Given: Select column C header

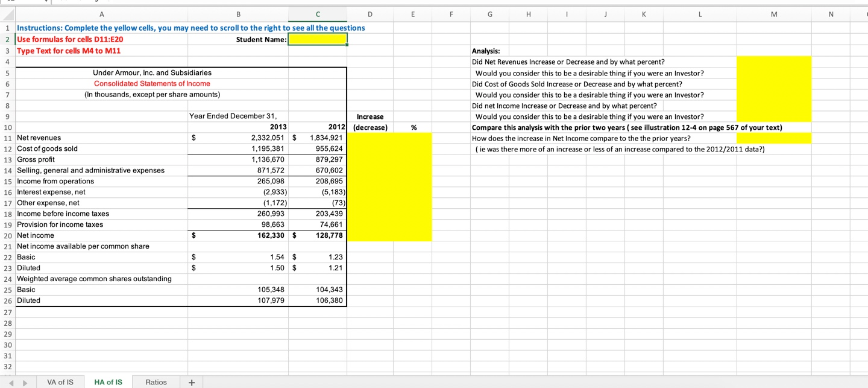Looking at the screenshot, I should coord(318,14).
